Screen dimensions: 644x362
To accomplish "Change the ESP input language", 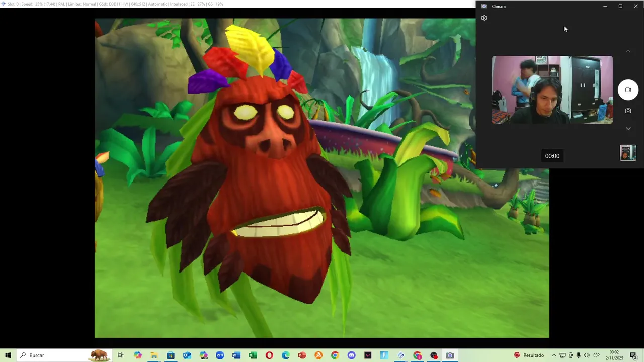I will 597,355.
